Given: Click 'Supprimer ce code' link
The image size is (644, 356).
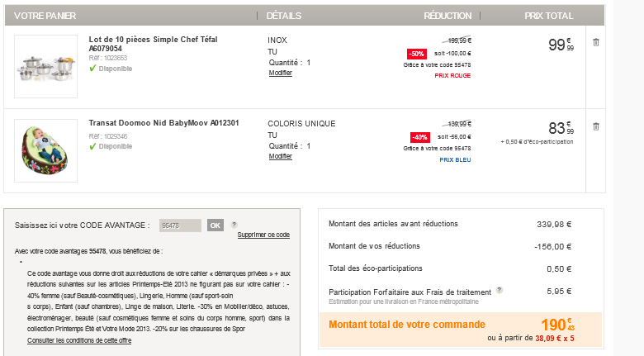Looking at the screenshot, I should point(263,235).
